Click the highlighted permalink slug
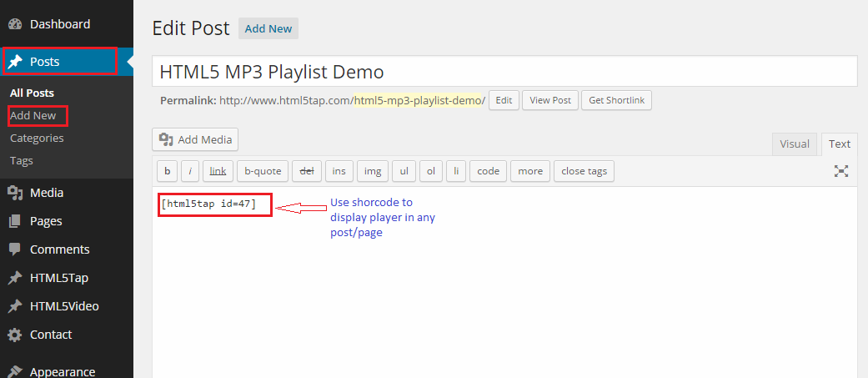The image size is (868, 378). point(418,100)
